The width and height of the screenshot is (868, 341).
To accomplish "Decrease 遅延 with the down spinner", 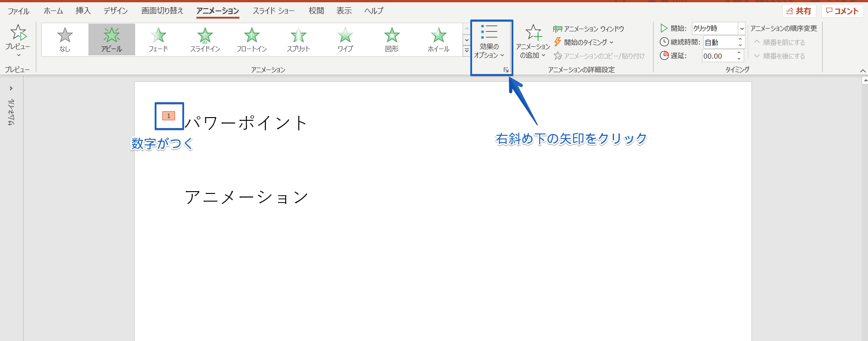I will 739,59.
